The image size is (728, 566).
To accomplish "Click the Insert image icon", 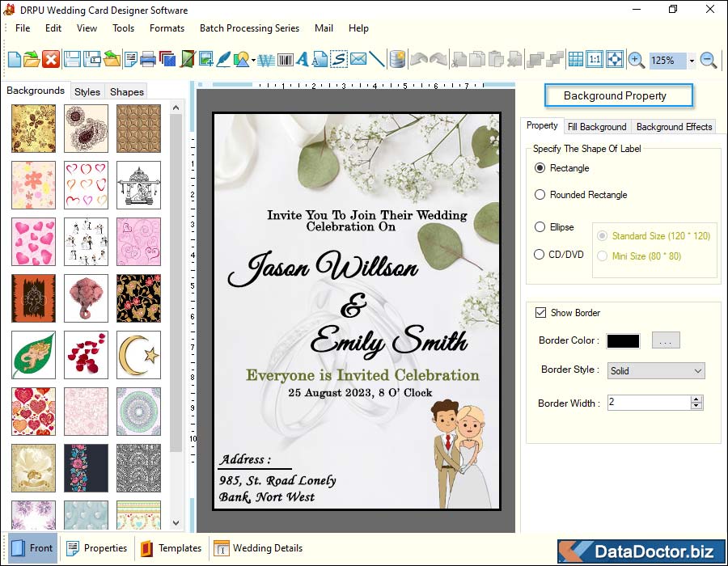I will click(205, 60).
